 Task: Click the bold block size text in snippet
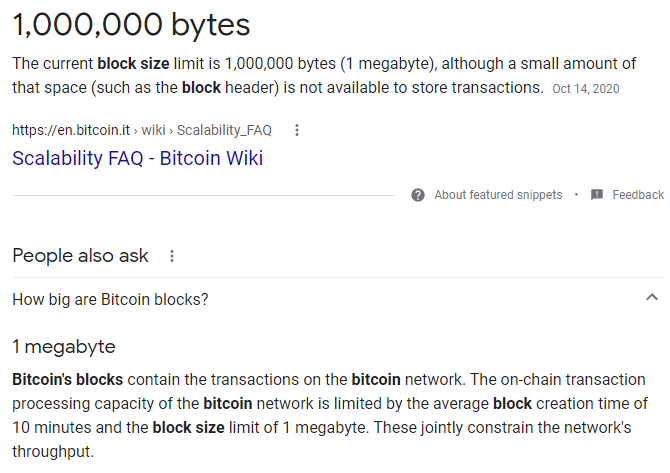point(133,64)
